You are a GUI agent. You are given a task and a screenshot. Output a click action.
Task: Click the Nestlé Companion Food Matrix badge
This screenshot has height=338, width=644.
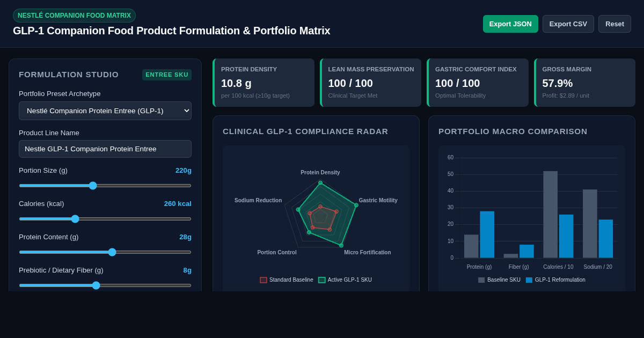point(74,16)
